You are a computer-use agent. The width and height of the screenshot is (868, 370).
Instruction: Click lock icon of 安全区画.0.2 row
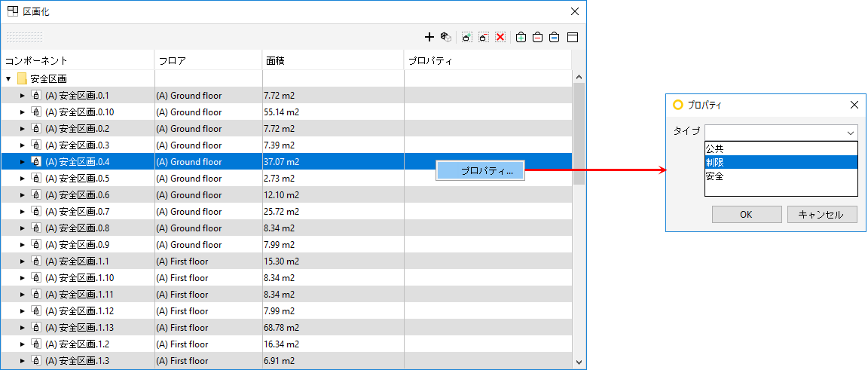[x=36, y=129]
